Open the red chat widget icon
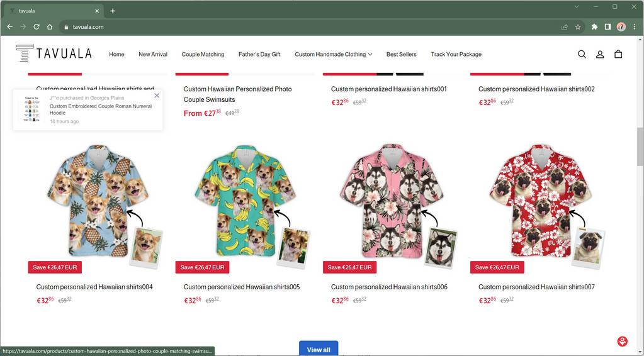Screen dimensions: 644x356 622,342
